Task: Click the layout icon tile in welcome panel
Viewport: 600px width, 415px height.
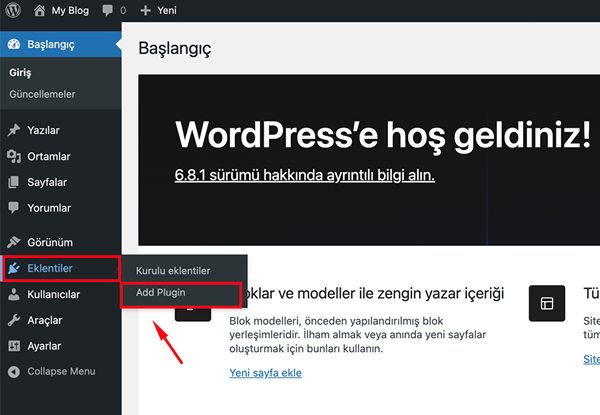Action: pos(547,303)
